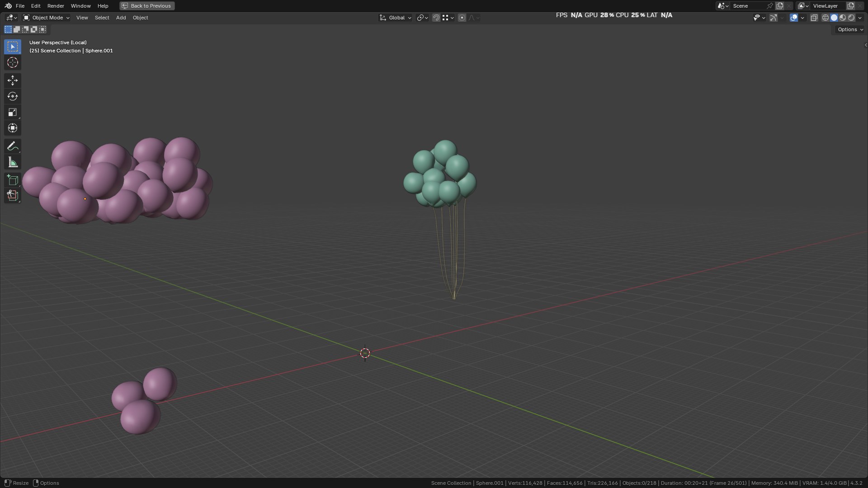Select the Transform tool
This screenshot has width=868, height=488.
[13, 128]
